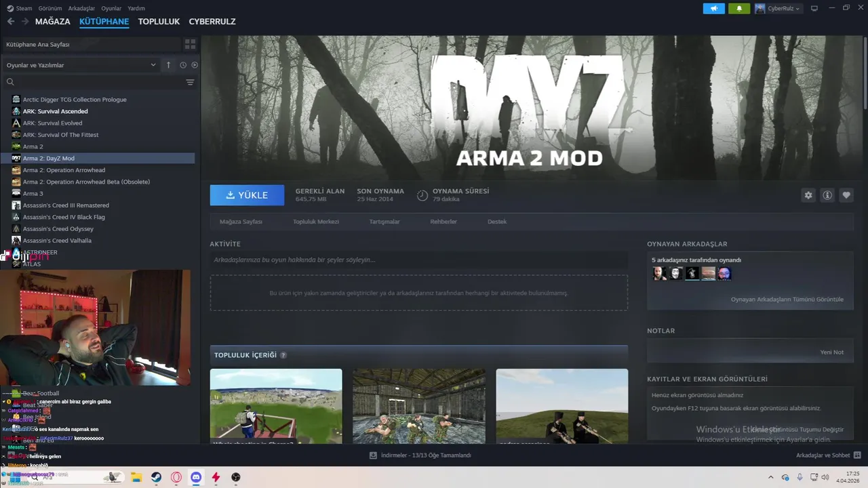Go forward with the right arrow
Screen dimensions: 868x488
(25, 22)
